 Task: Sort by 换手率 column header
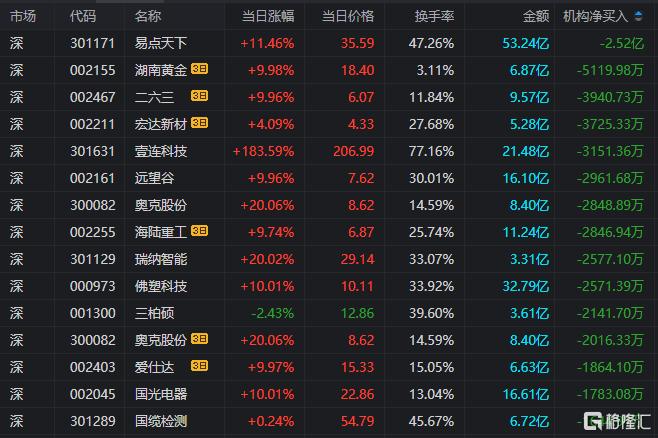click(434, 16)
